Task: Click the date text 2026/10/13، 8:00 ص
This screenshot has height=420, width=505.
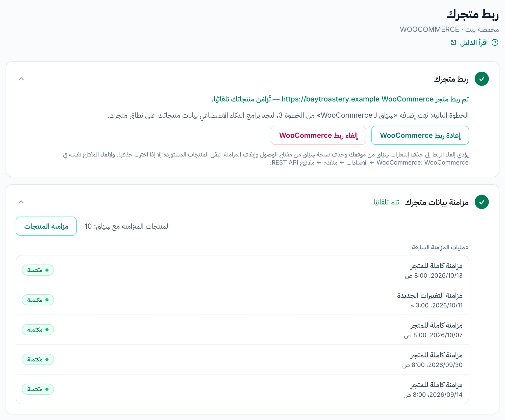Action: [434, 276]
